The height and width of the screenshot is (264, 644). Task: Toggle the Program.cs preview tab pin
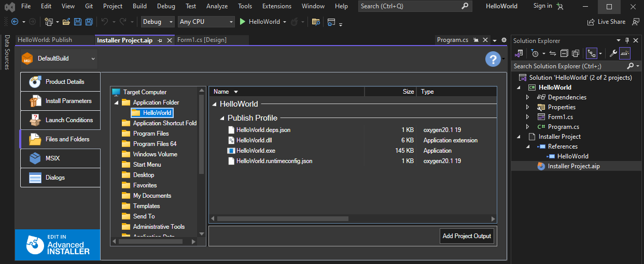point(476,40)
